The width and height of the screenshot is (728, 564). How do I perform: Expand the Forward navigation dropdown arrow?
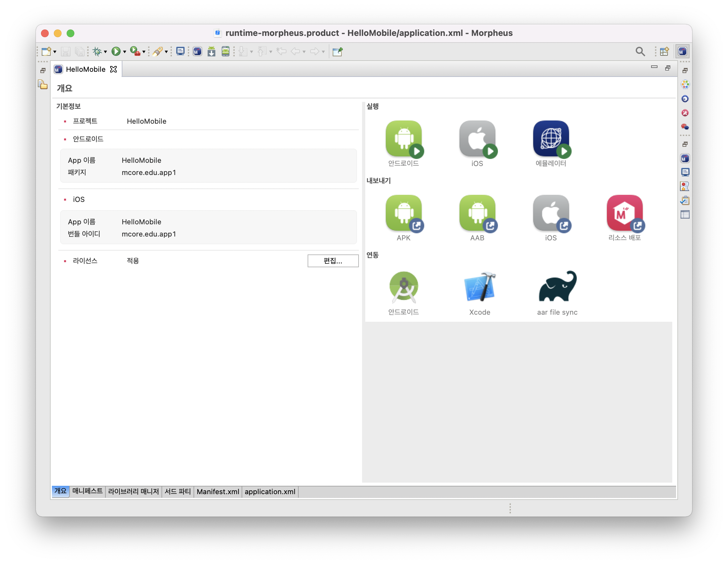323,52
